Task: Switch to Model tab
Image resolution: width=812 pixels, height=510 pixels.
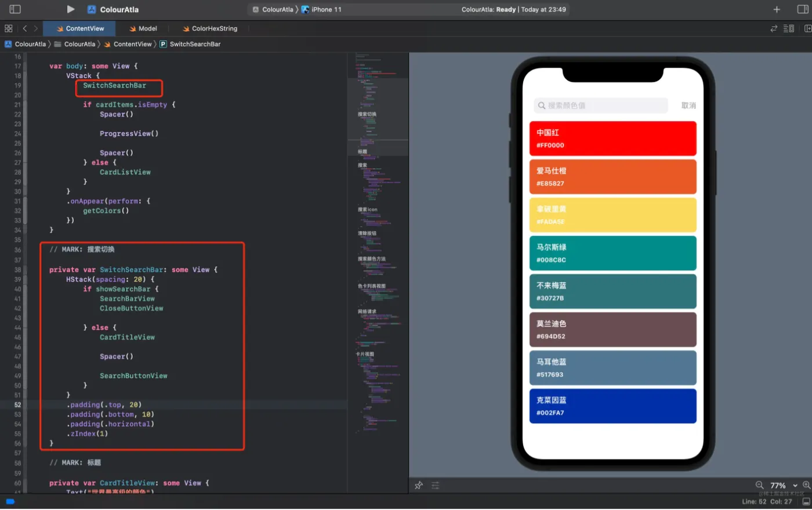Action: coord(143,28)
